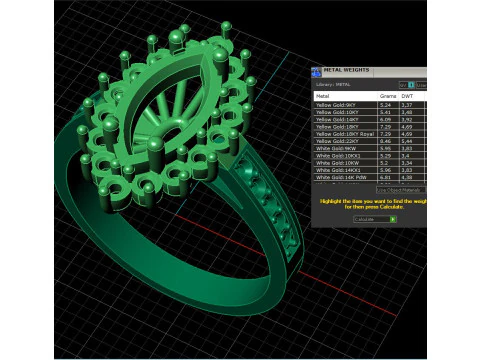Image resolution: width=480 pixels, height=360 pixels.
Task: Click the Metal column header
Action: pos(345,96)
